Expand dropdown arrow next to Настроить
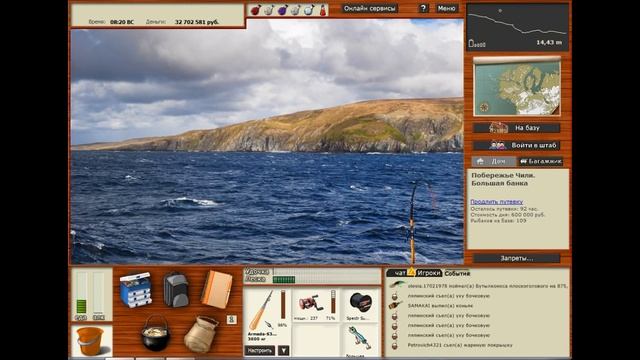The height and width of the screenshot is (360, 640). [284, 351]
